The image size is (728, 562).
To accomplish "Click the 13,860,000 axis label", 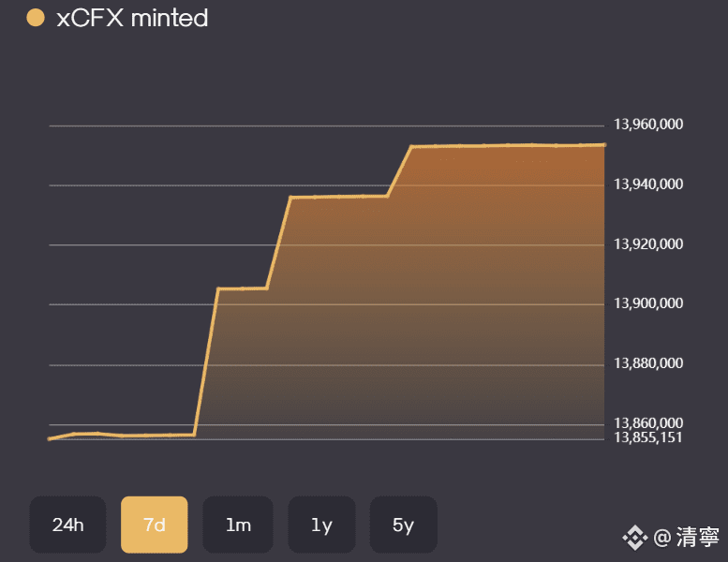I will (x=648, y=423).
